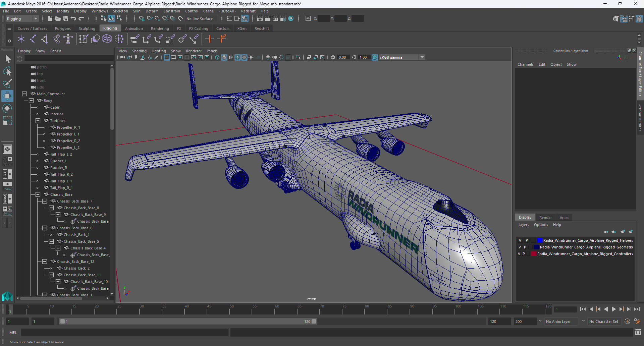644x346 pixels.
Task: Move selected layer down icon
Action: coord(614,232)
